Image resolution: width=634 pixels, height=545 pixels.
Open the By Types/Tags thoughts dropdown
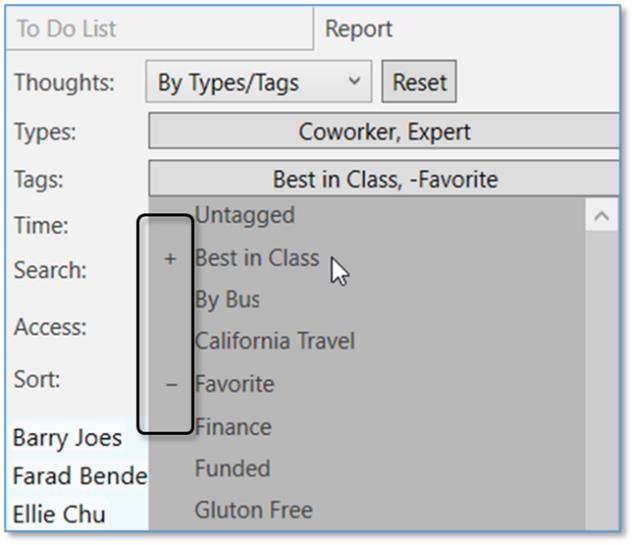pos(258,82)
